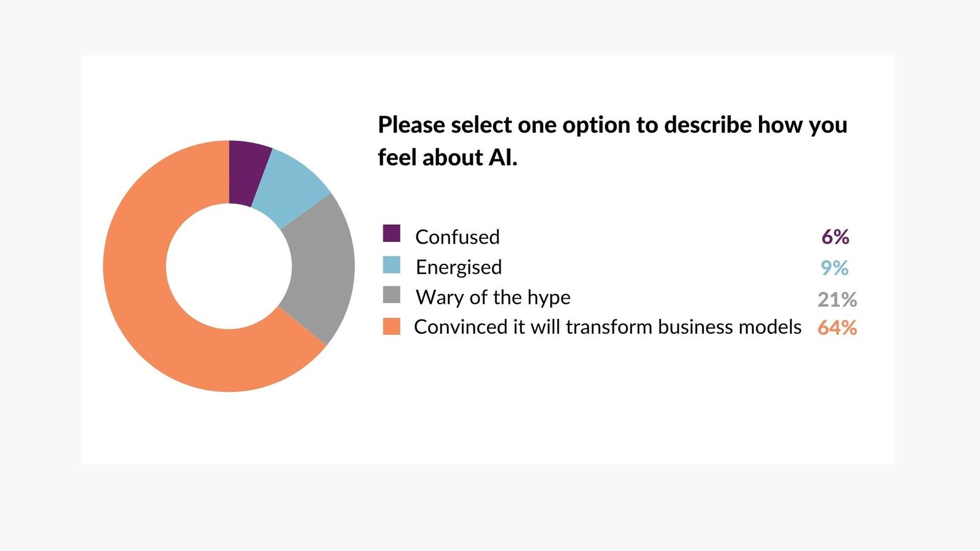Click the 64% percentage value

coord(837,328)
